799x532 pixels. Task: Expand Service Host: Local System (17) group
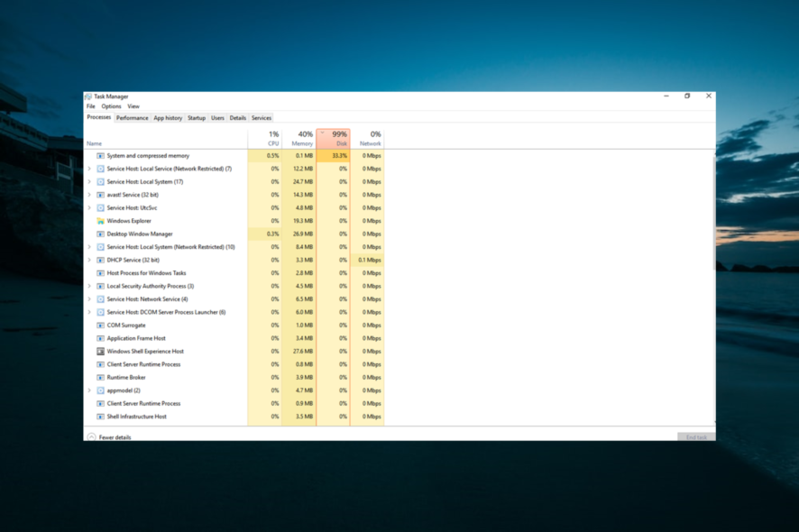click(89, 181)
